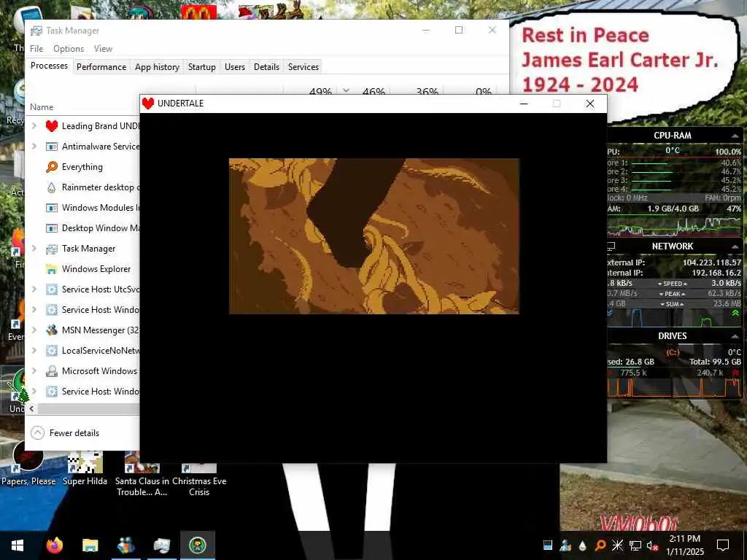Click the horizontal scrollbar left arrow in Task Manager
The width and height of the screenshot is (747, 560).
coord(31,408)
